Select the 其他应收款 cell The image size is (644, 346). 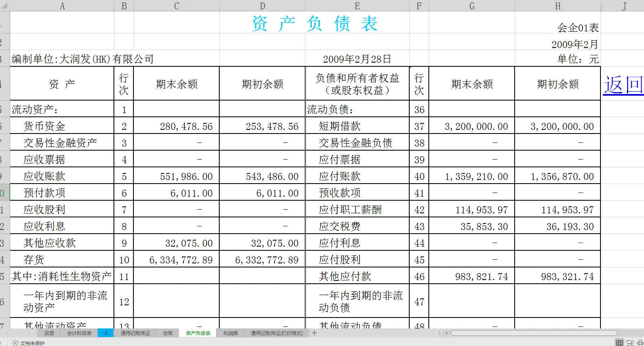(62, 243)
